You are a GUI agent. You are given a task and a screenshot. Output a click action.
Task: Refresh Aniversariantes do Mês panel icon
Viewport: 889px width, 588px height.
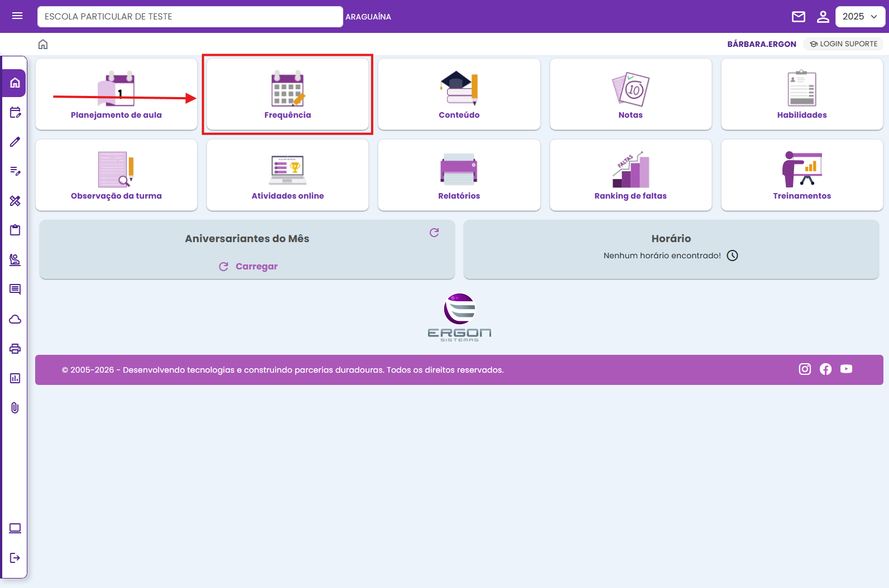tap(434, 233)
